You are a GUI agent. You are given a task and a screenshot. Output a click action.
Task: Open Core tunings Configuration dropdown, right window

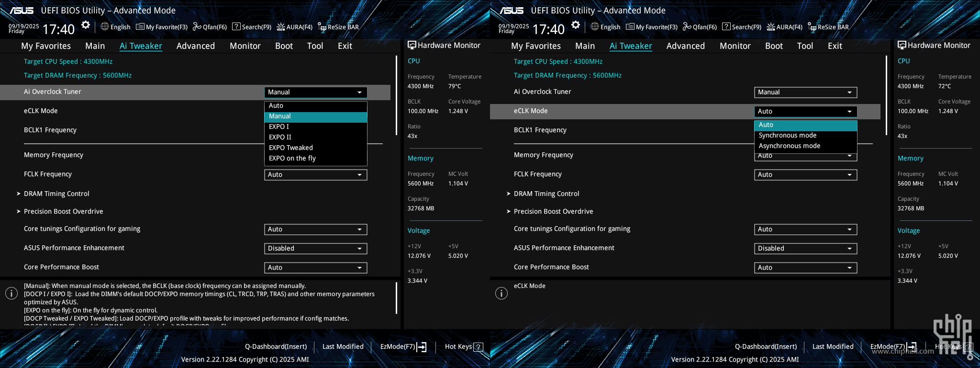click(806, 230)
